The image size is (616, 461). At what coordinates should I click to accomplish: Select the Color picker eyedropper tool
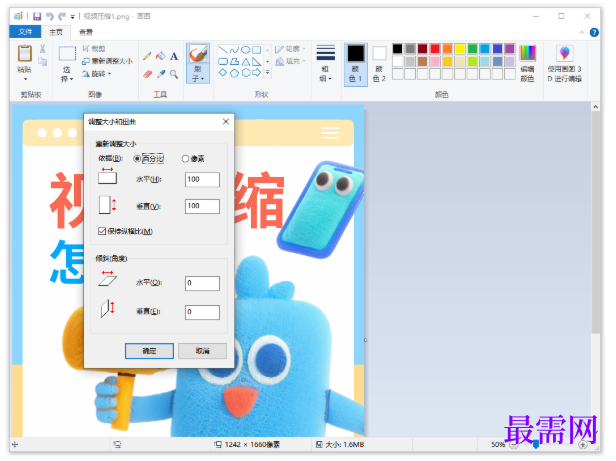tap(161, 74)
